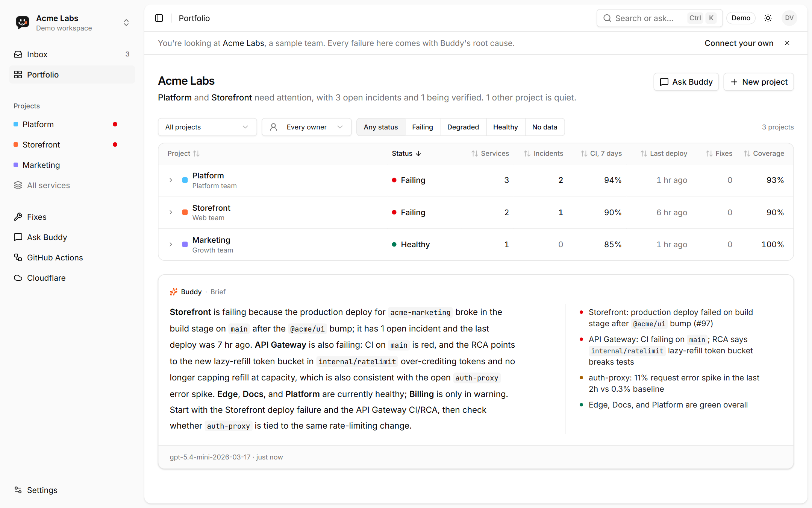Open Inbox in the sidebar
Screen dimensions: 812x508
(72, 54)
